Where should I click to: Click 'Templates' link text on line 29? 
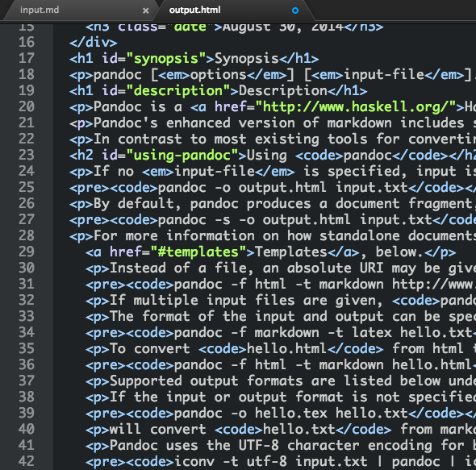pos(291,252)
